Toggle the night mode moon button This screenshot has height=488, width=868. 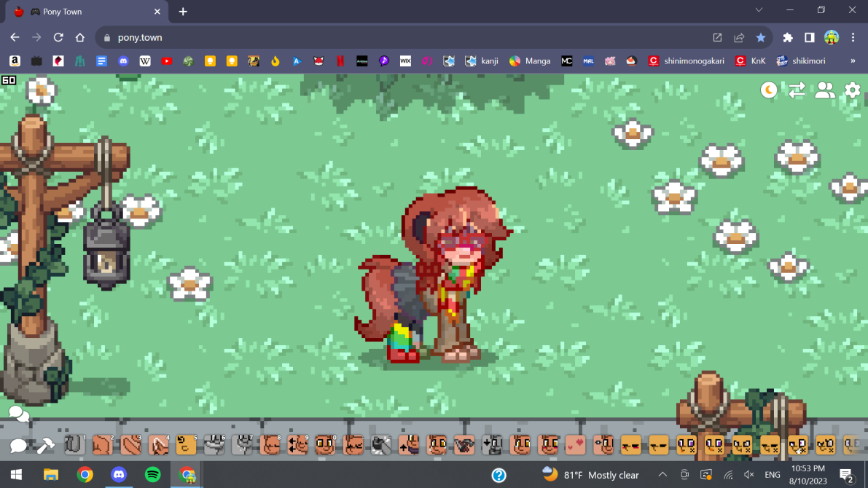click(x=769, y=90)
